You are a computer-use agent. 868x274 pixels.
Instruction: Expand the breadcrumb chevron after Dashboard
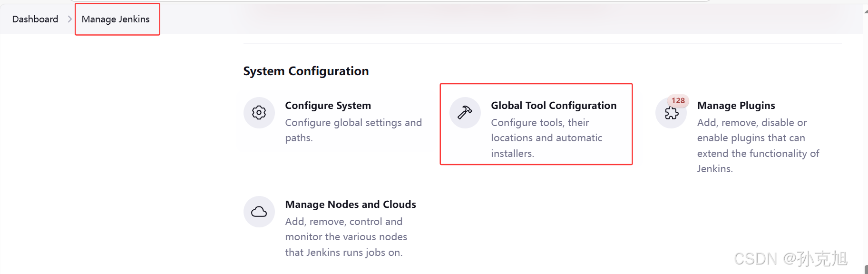coord(70,19)
